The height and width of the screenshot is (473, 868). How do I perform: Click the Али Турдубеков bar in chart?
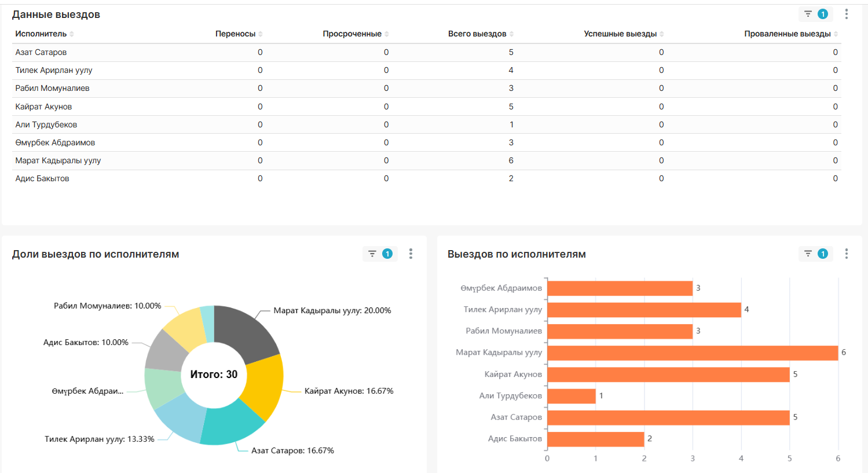click(572, 396)
